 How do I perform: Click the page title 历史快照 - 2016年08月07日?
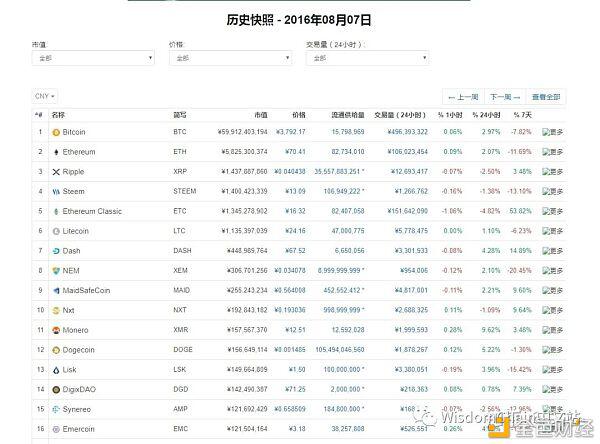pyautogui.click(x=299, y=20)
